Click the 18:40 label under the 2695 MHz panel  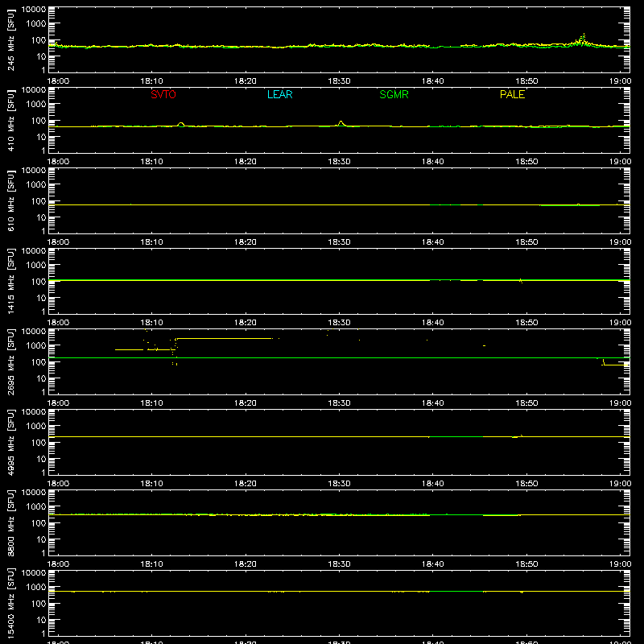coord(433,403)
